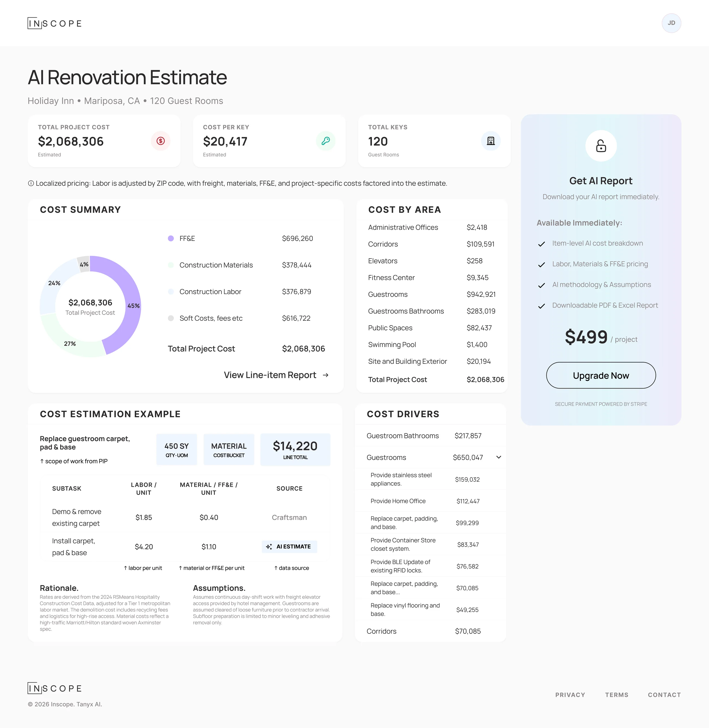The image size is (709, 728).
Task: Click the unlock padlock icon above Get AI Report
Action: (x=601, y=146)
